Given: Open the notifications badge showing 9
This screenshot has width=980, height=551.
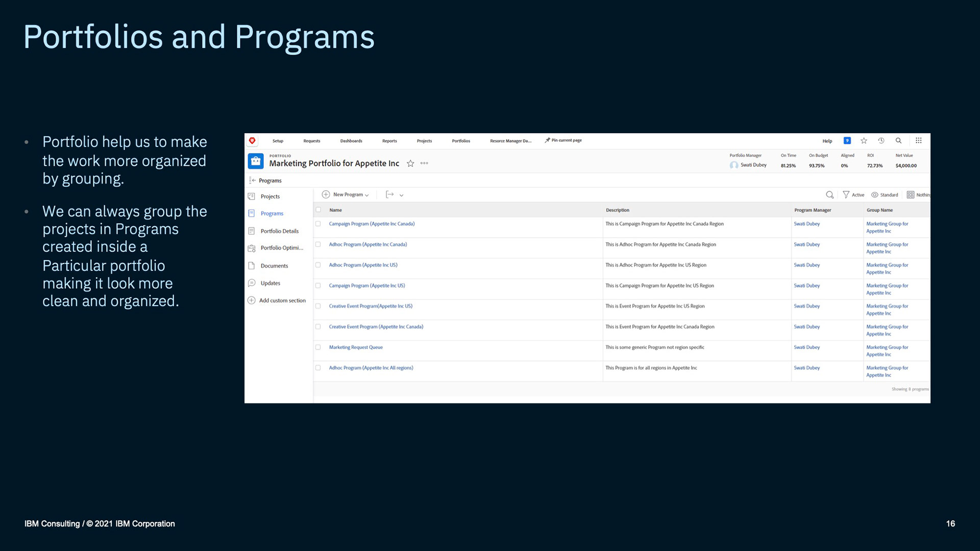Looking at the screenshot, I should pyautogui.click(x=847, y=141).
